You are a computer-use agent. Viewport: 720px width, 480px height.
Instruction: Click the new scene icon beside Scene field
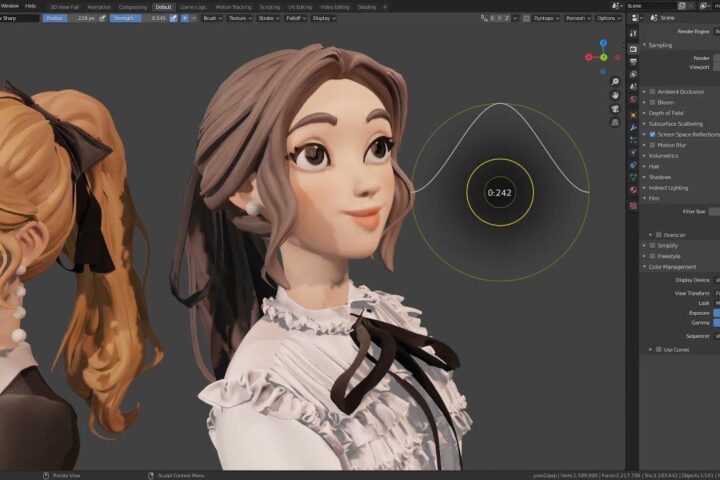click(682, 6)
